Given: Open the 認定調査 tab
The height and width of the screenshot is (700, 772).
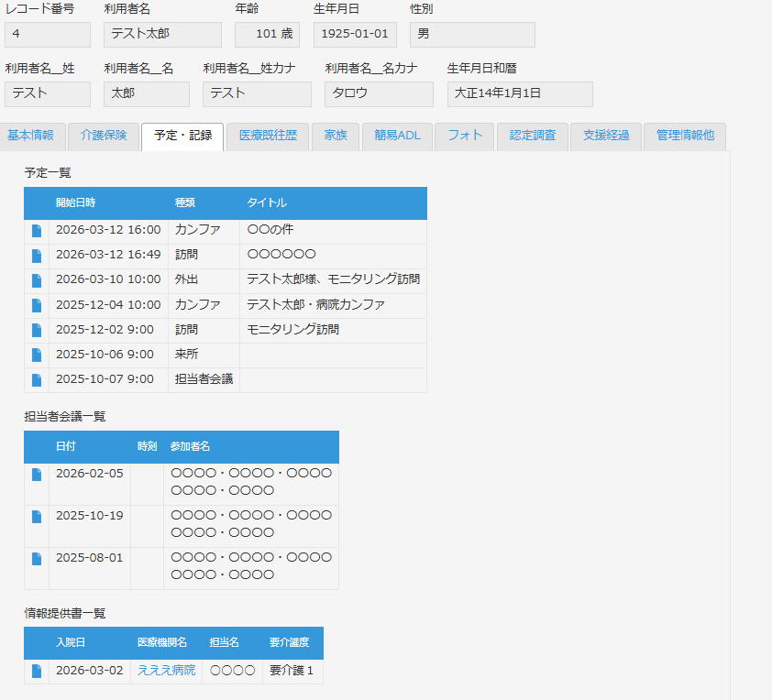Looking at the screenshot, I should click(x=533, y=136).
